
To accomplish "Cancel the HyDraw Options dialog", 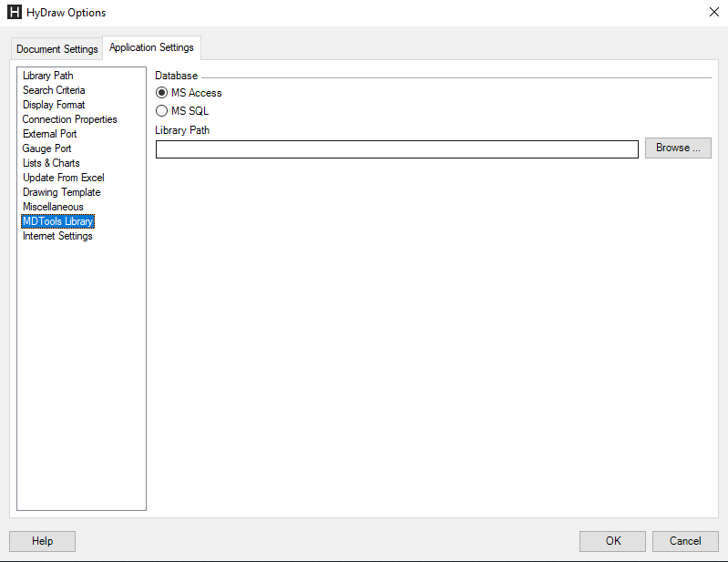I will click(685, 541).
